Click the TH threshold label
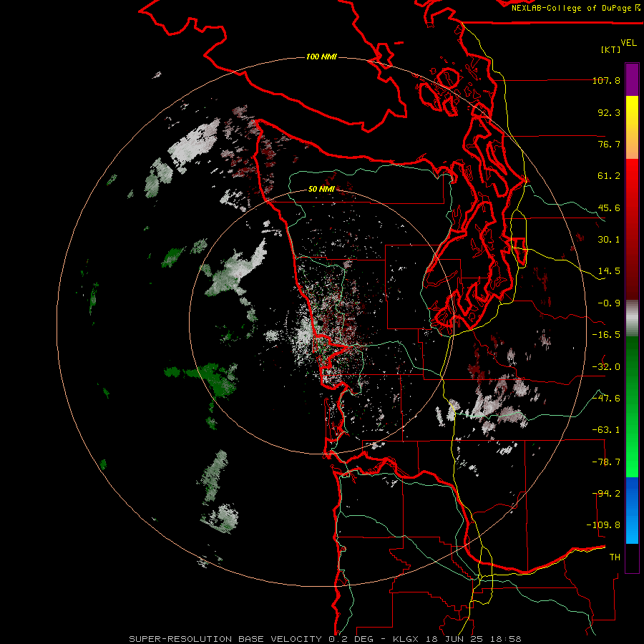This screenshot has height=644, width=644. coord(615,557)
